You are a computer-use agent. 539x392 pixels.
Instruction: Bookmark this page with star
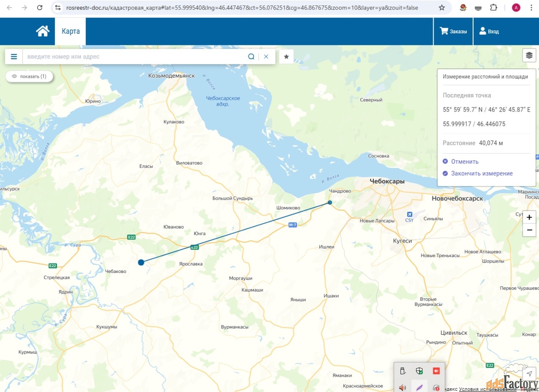click(x=442, y=8)
